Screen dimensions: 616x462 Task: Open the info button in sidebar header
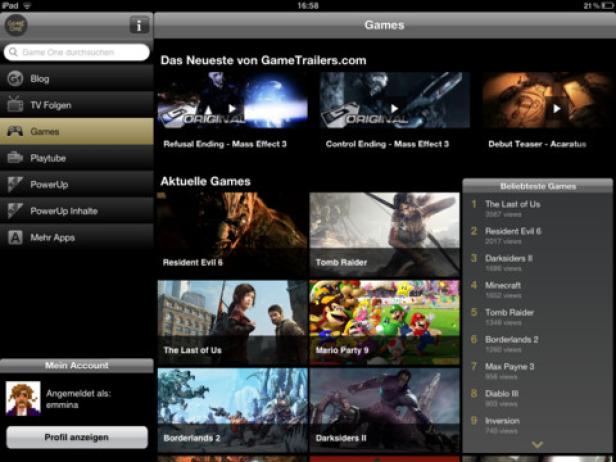click(x=139, y=25)
